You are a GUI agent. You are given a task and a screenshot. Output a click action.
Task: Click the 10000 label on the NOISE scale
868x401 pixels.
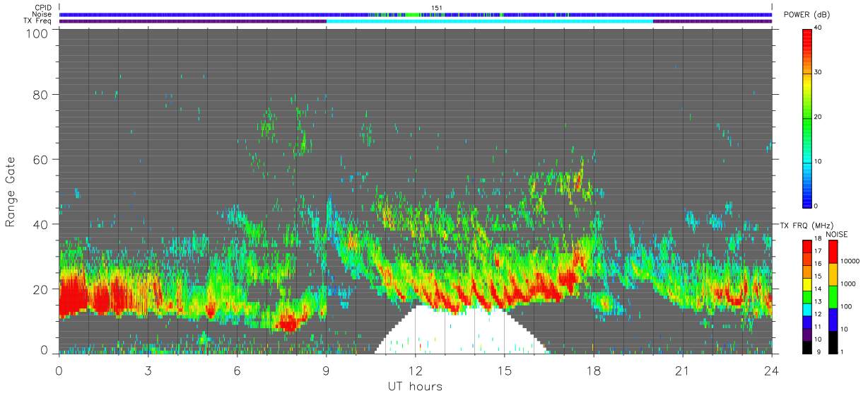click(849, 262)
